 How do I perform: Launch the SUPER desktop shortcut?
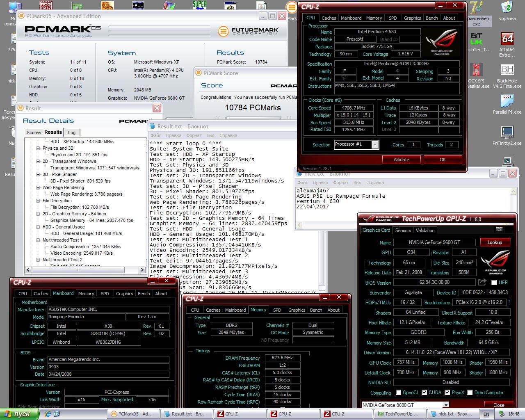(x=200, y=5)
